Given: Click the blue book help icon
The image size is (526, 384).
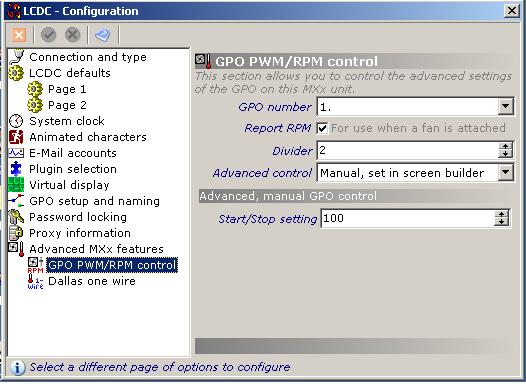Looking at the screenshot, I should tap(103, 35).
